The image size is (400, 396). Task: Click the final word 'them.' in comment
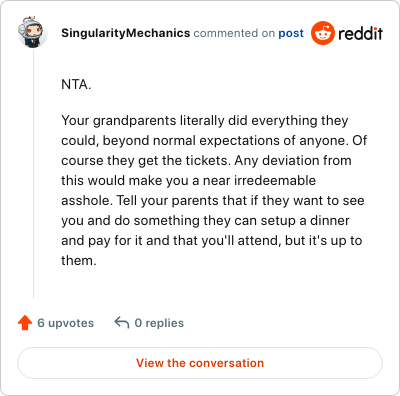(79, 260)
